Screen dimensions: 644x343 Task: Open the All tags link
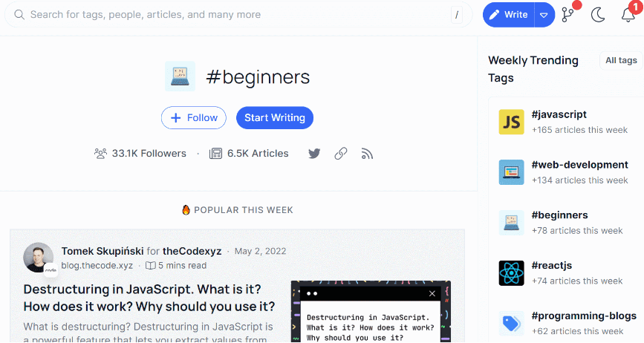pyautogui.click(x=621, y=61)
